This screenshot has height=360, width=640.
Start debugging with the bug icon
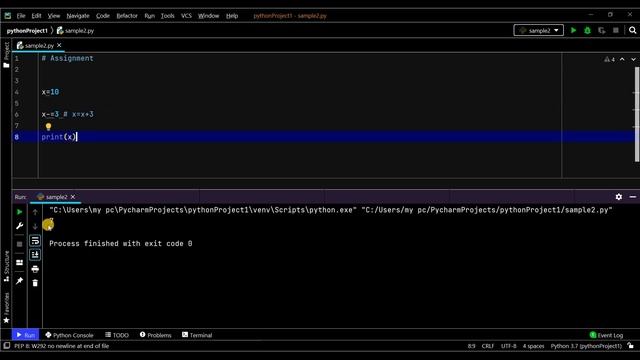(x=587, y=30)
